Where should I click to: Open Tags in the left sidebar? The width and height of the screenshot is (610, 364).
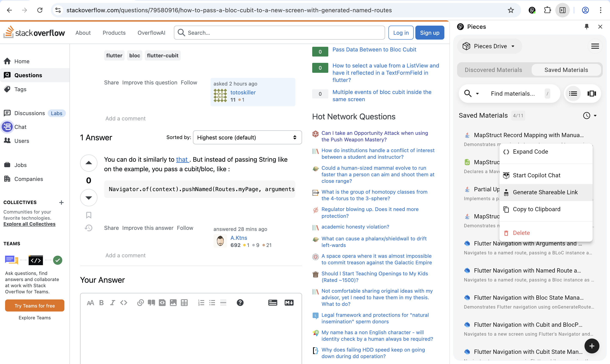35,89
